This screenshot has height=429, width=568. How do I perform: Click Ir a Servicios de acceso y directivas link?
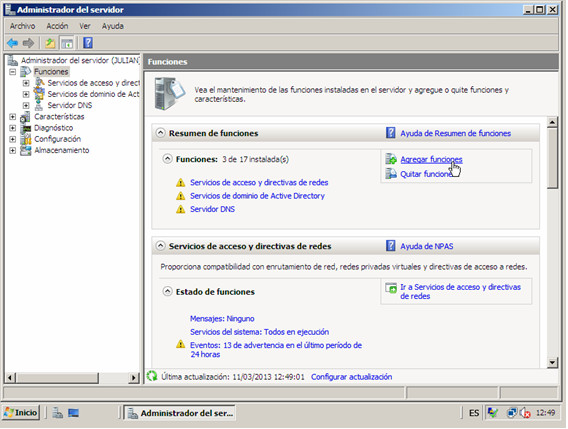pos(460,292)
